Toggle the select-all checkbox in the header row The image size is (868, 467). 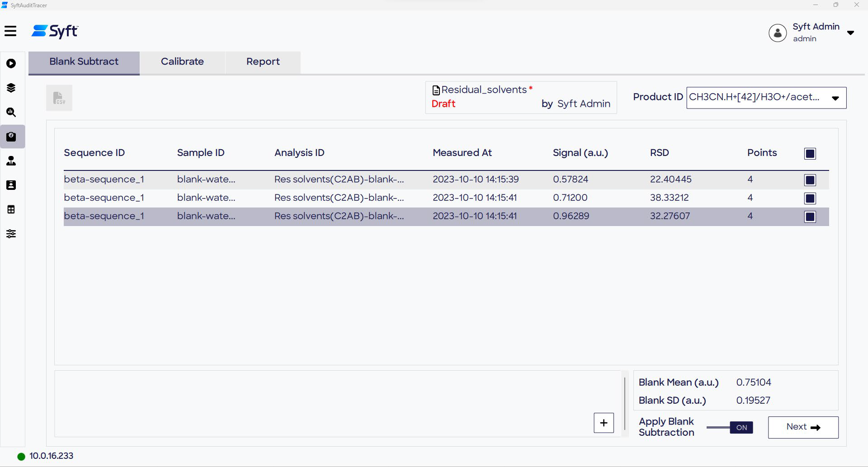point(809,153)
